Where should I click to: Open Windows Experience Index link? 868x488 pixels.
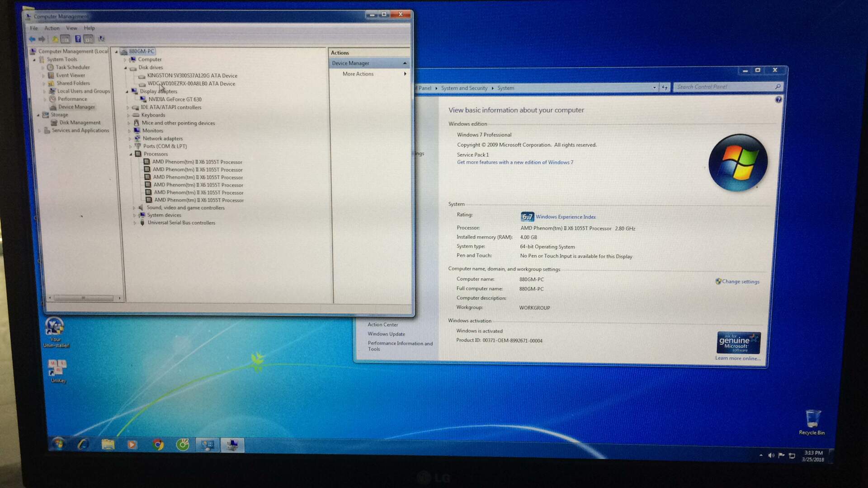click(566, 217)
